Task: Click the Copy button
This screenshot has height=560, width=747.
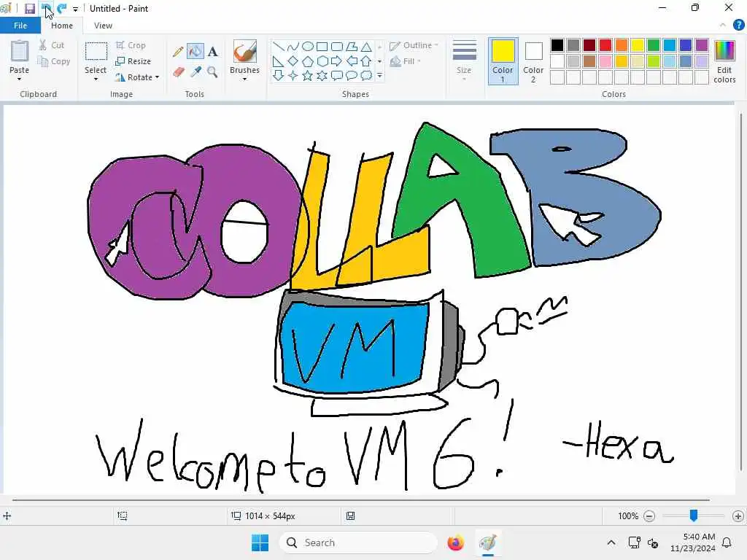Action: tap(54, 61)
